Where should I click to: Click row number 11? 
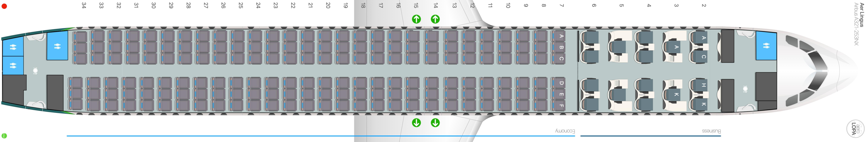[x=490, y=5]
